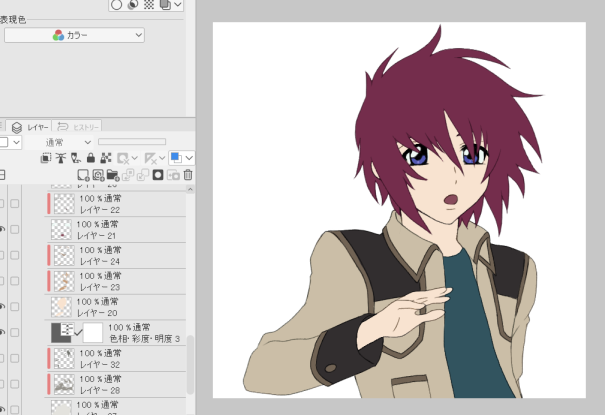Viewport: 605px width, 415px height.
Task: Expand the blue layer color dropdown
Action: point(189,158)
